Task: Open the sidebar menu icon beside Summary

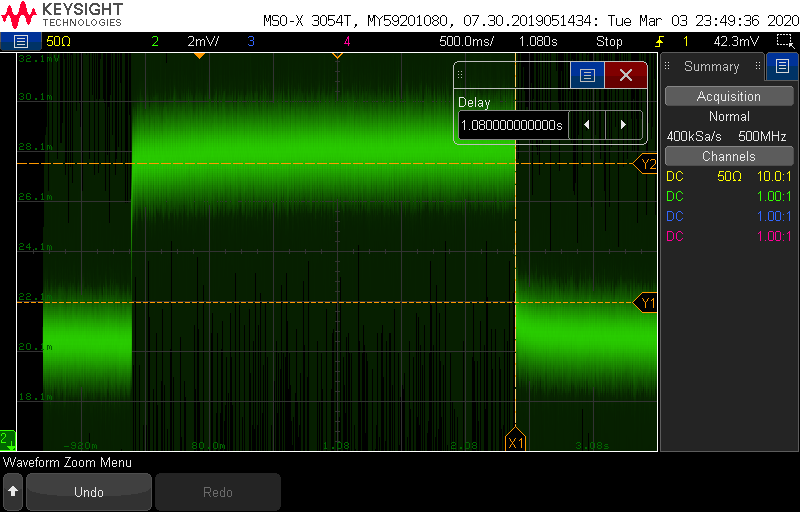Action: [x=781, y=66]
